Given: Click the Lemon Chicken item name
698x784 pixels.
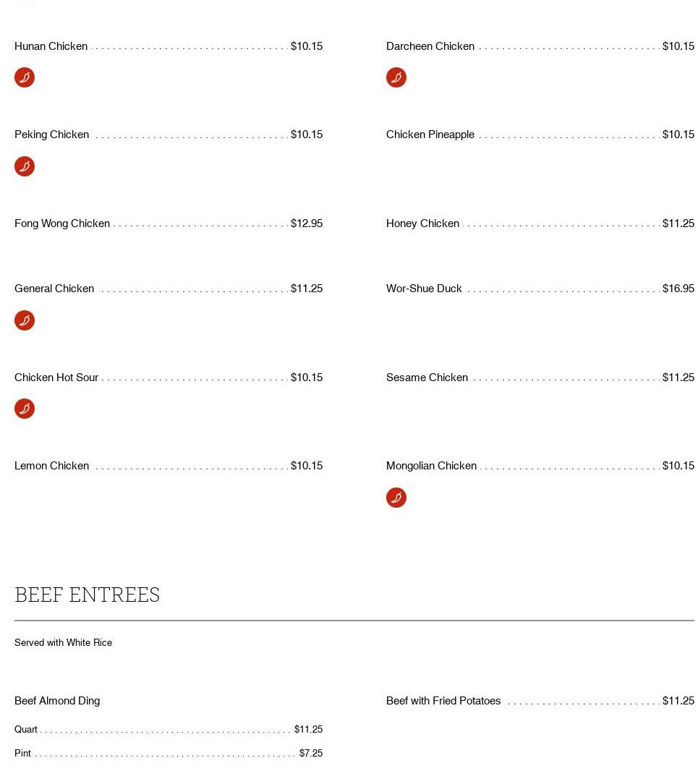Looking at the screenshot, I should tap(51, 466).
